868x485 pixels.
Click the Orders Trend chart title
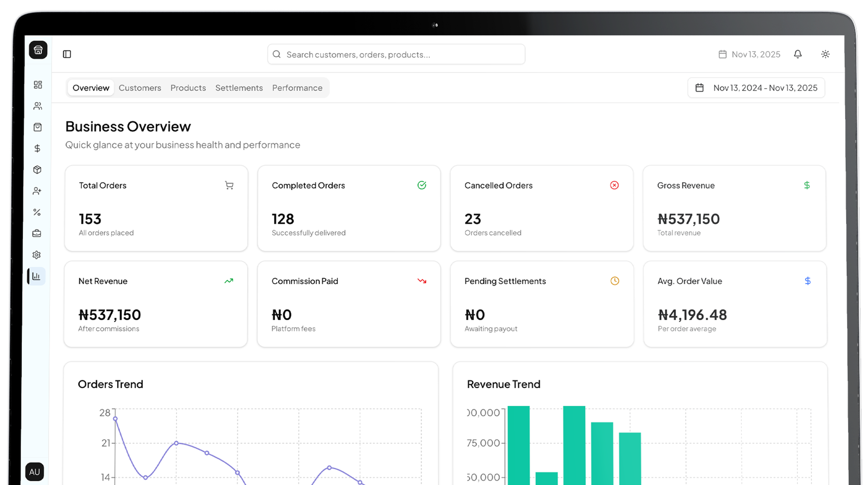pos(110,384)
